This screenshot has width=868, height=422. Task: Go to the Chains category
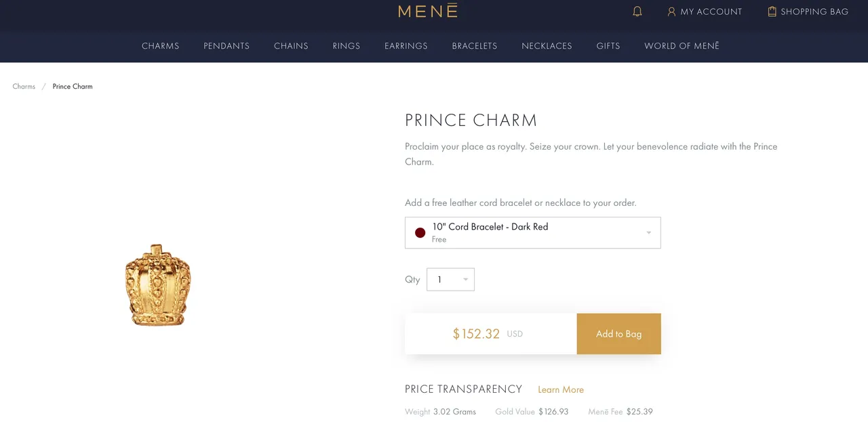tap(291, 46)
